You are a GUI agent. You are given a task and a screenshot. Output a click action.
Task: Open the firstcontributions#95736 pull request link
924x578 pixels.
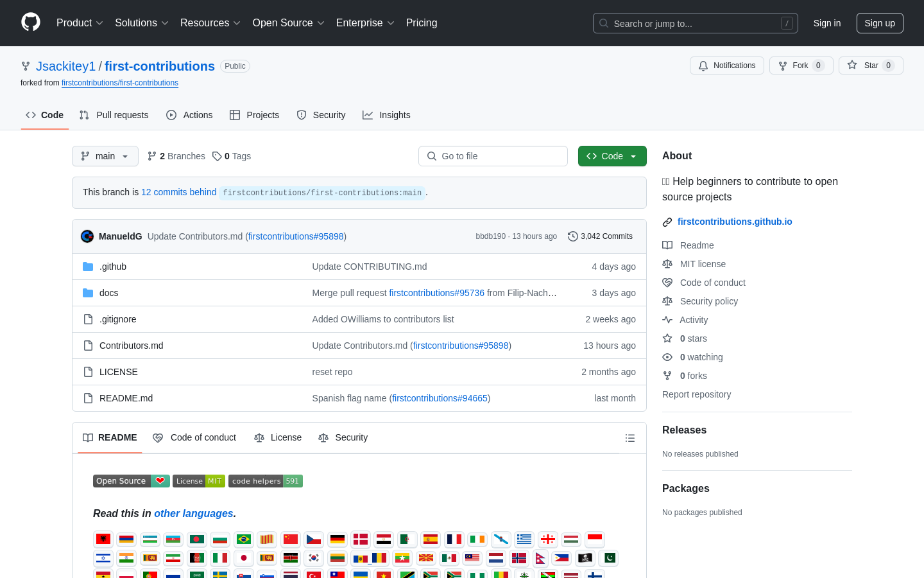(436, 293)
